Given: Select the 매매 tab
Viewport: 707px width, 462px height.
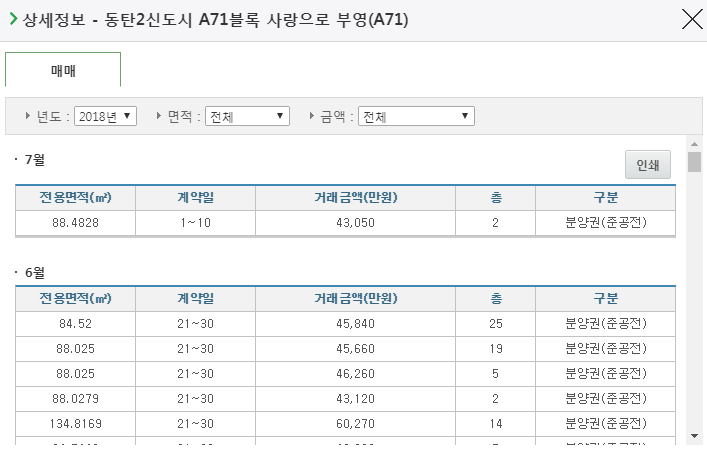Looking at the screenshot, I should tap(63, 70).
